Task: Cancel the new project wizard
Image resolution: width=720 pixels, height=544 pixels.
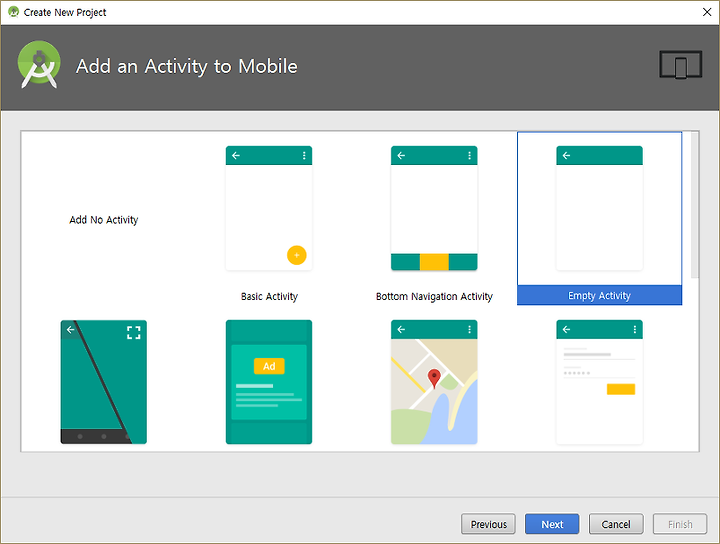Action: (616, 524)
